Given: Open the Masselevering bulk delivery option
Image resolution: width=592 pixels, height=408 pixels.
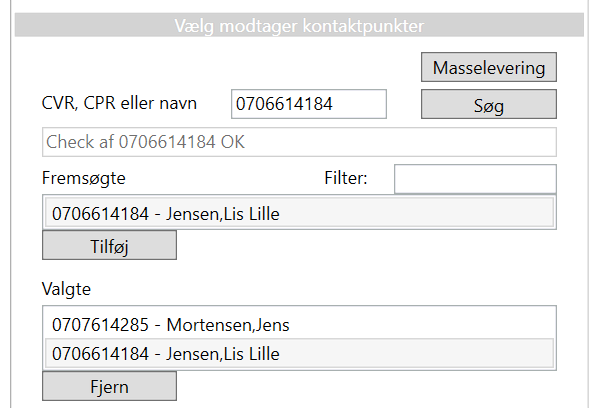Looking at the screenshot, I should [x=489, y=67].
